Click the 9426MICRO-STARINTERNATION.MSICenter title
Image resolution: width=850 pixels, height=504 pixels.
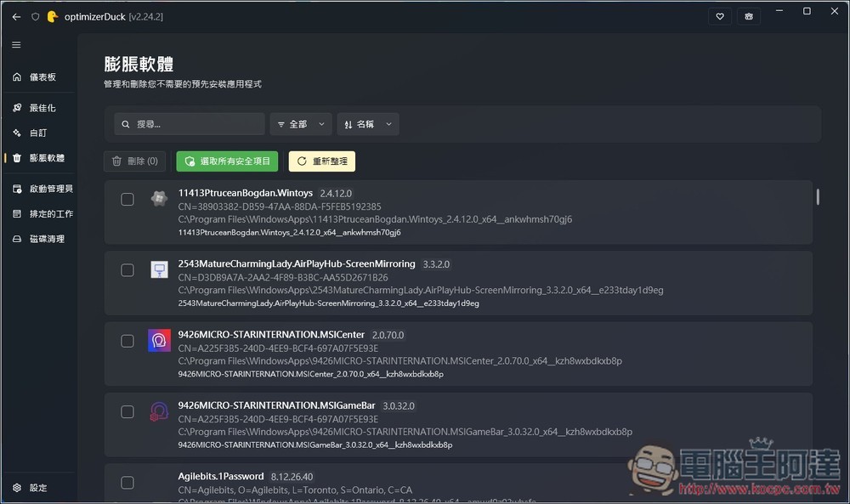pos(271,335)
